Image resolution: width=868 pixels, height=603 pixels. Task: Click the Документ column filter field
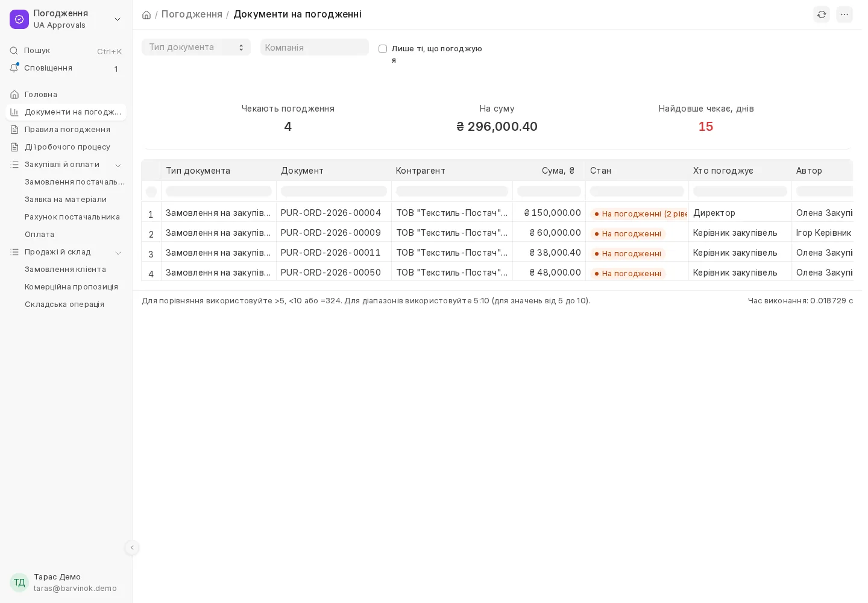point(334,191)
